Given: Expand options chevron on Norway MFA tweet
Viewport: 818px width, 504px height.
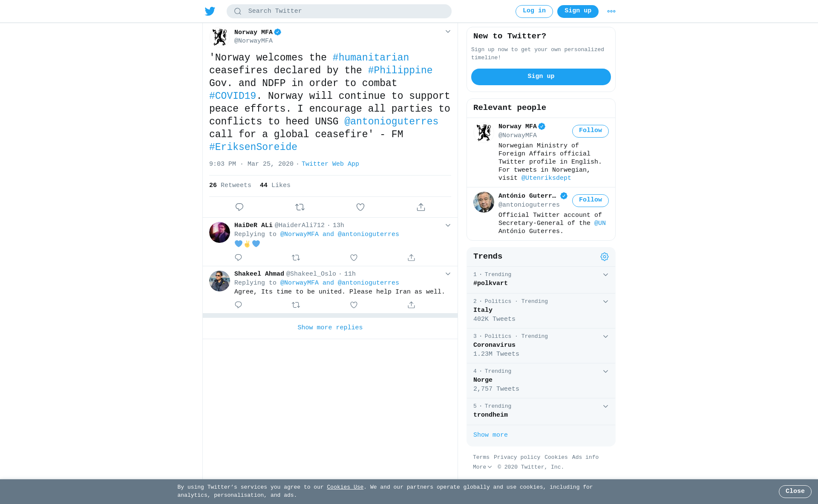Looking at the screenshot, I should 448,32.
